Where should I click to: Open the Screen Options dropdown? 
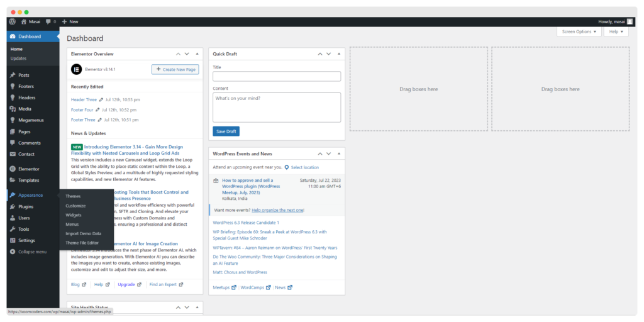(x=579, y=31)
